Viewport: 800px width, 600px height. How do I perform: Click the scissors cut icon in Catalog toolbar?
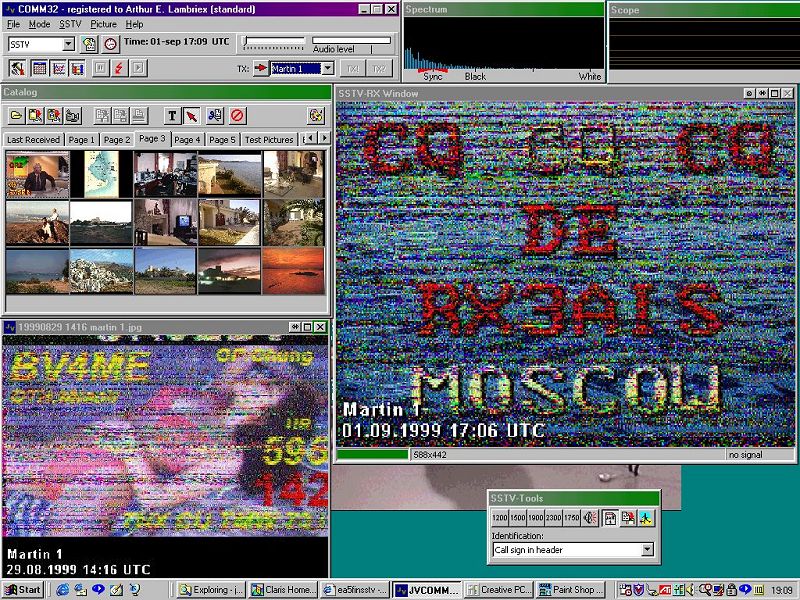(215, 115)
